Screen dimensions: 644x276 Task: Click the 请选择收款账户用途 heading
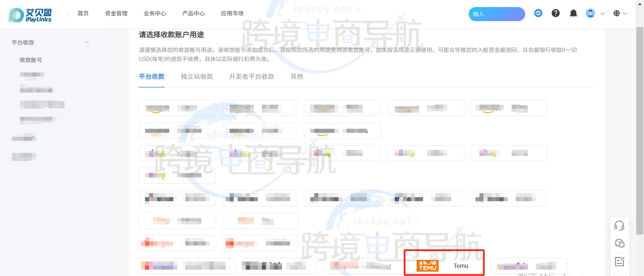pos(172,35)
